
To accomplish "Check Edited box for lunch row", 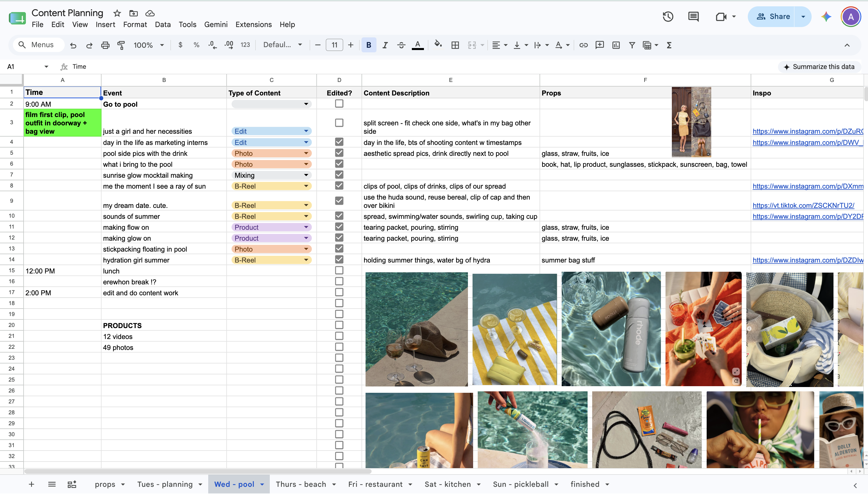I will [x=339, y=270].
